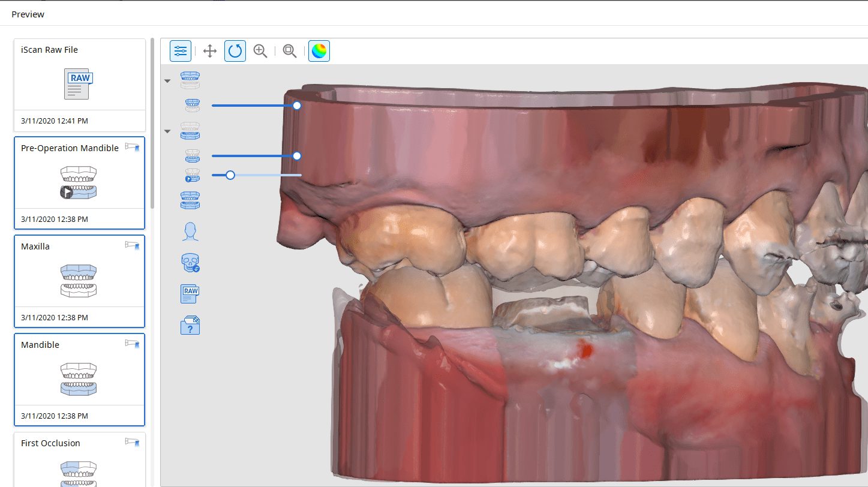The height and width of the screenshot is (487, 868).
Task: Click the Zoom fit tool
Action: 290,51
